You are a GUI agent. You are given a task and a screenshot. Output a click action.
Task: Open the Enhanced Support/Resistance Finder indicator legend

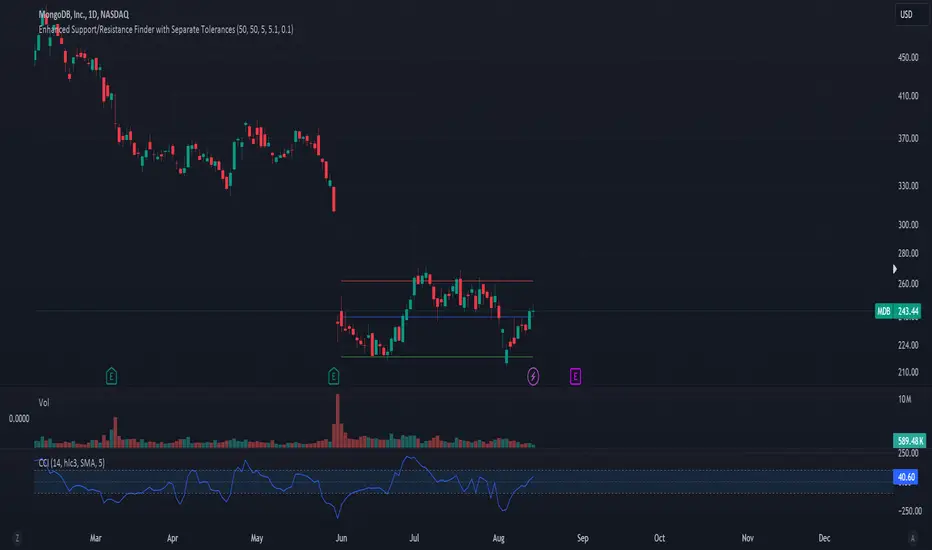[166, 29]
